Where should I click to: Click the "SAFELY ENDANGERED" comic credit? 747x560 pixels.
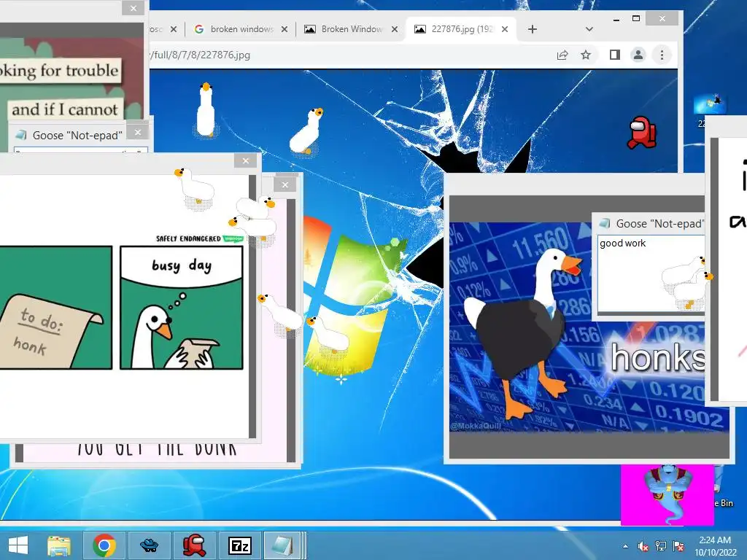(189, 238)
